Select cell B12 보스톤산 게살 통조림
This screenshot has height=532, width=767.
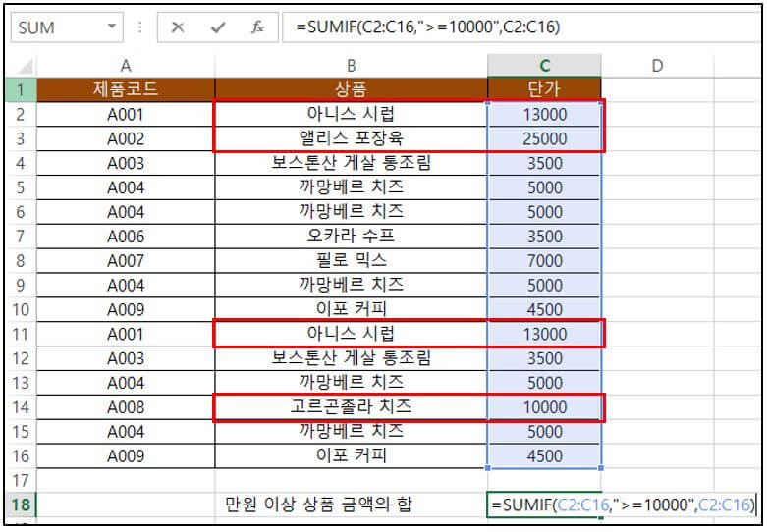(x=352, y=358)
